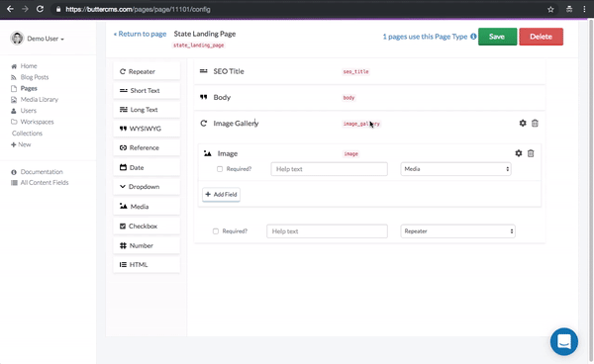Viewport: 594px width, 364px height.
Task: Click the state_landing_page slug tag
Action: coord(199,45)
